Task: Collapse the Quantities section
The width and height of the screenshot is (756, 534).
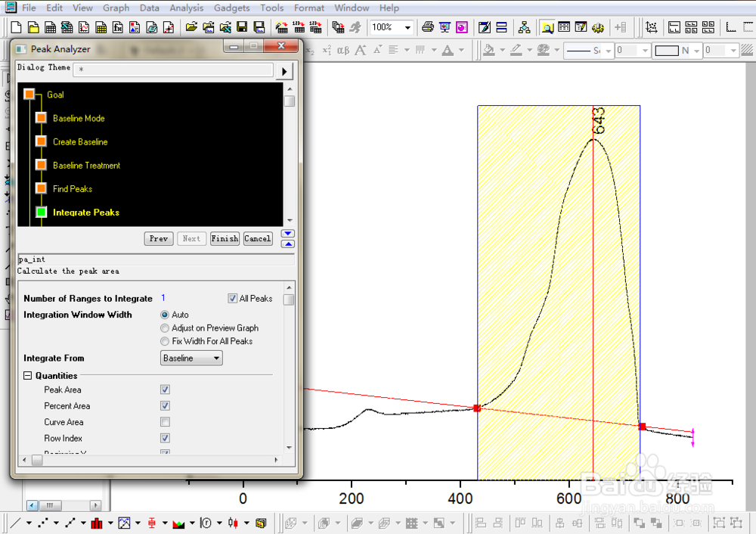Action: 27,376
